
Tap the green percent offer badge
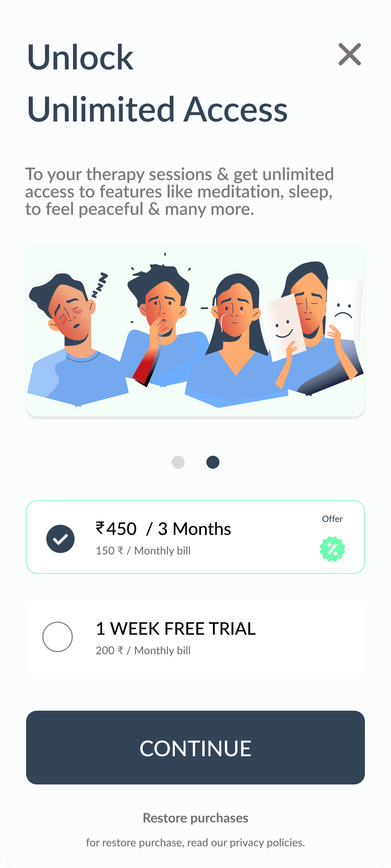[x=332, y=549]
